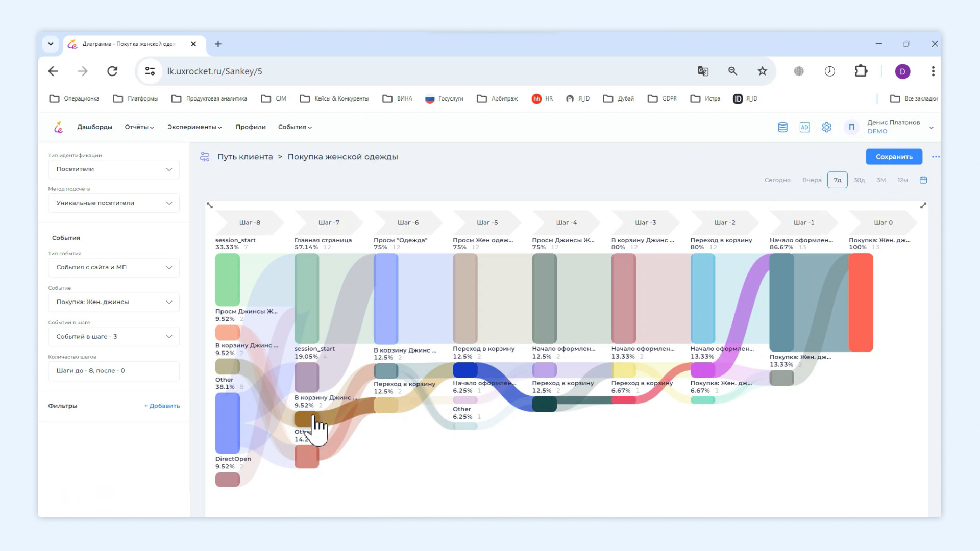
Task: Expand the Покупка: Жен. джинсы event dropdown
Action: (114, 302)
